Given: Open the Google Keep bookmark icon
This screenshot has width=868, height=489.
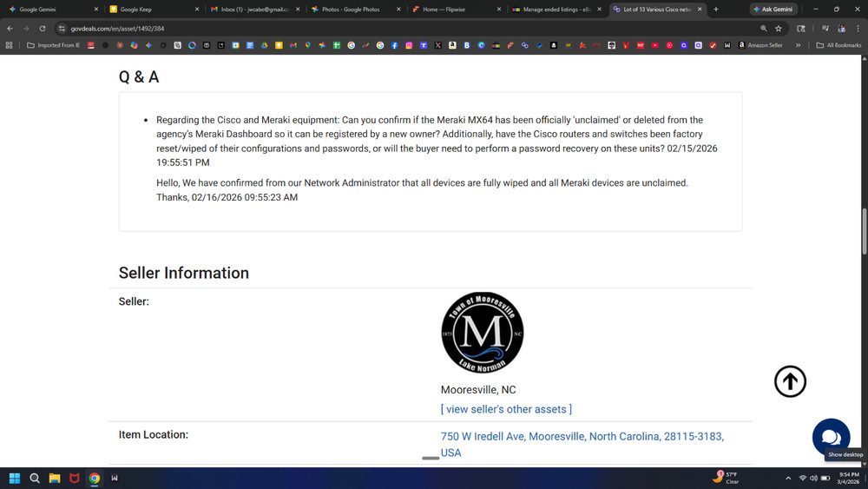Looking at the screenshot, I should point(279,45).
